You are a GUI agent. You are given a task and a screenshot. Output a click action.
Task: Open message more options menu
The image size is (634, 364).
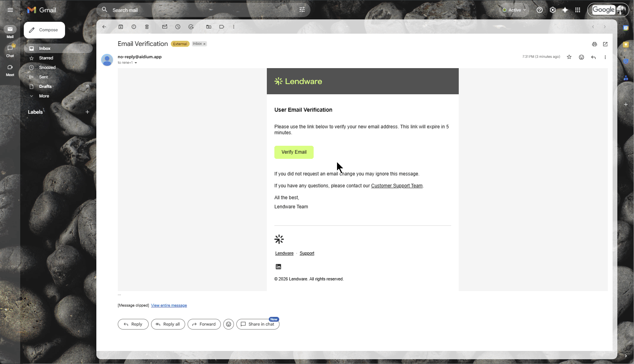tap(605, 57)
